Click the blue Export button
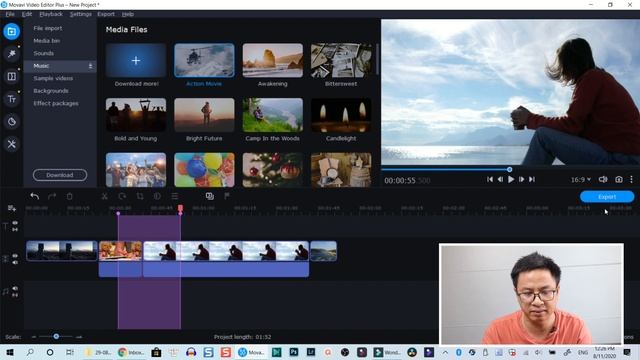This screenshot has width=640, height=360. [x=607, y=197]
